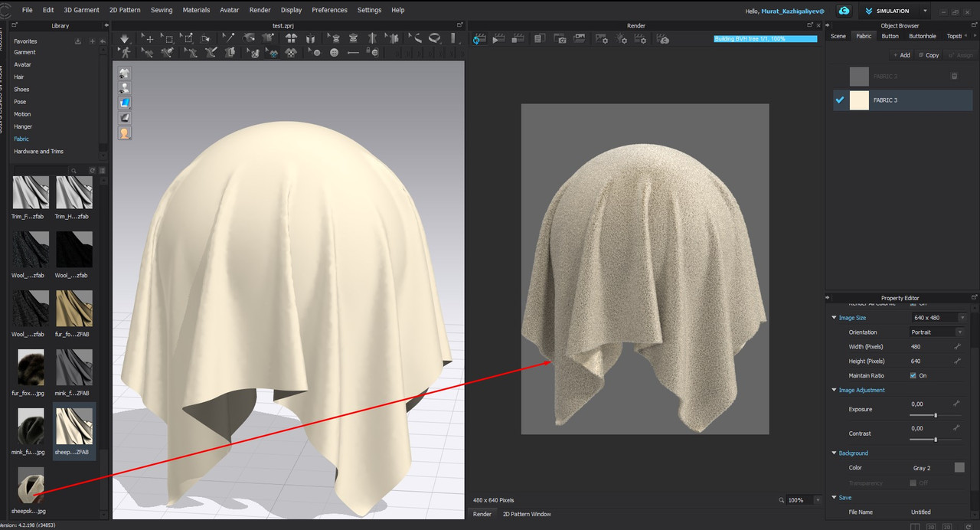The width and height of the screenshot is (980, 530).
Task: Click the cloud render icon in Render toolbar
Action: [662, 39]
